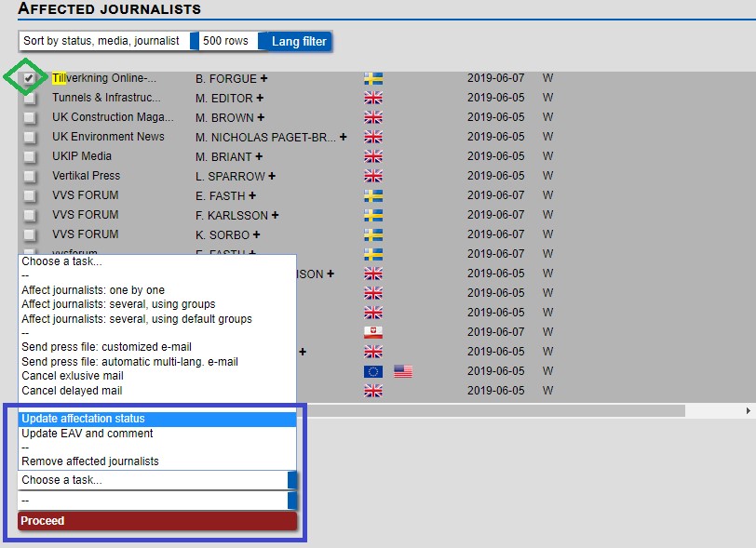Click the horizontal scrollbar right arrow
This screenshot has height=548, width=756.
coord(749,410)
